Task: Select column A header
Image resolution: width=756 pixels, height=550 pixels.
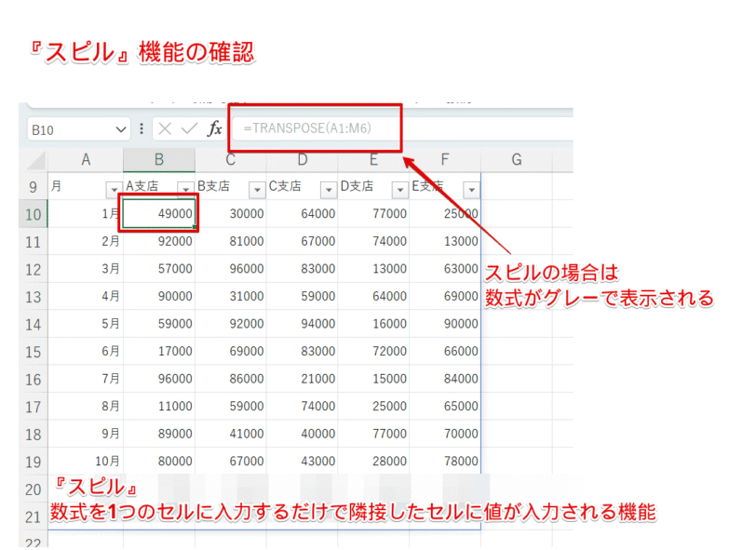Action: [x=86, y=159]
